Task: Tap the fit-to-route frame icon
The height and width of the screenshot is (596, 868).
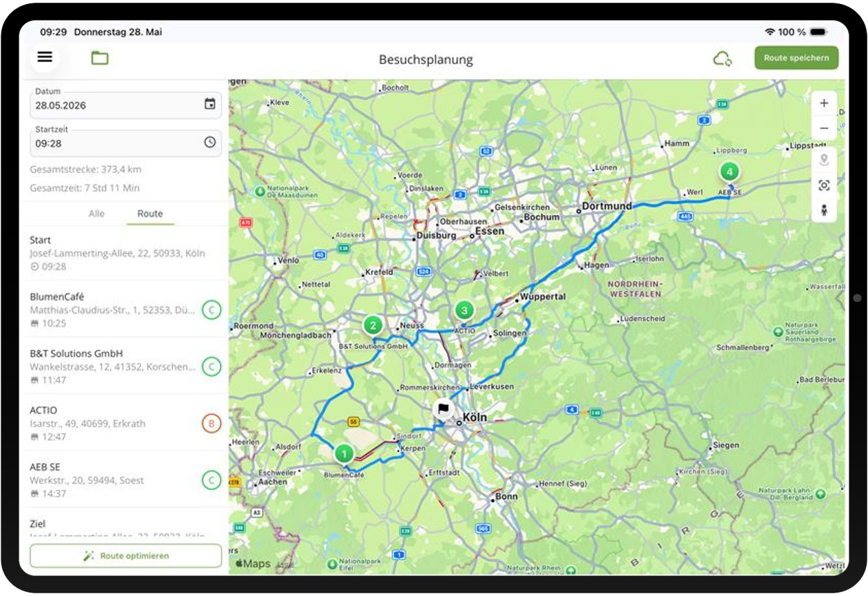Action: click(x=824, y=185)
